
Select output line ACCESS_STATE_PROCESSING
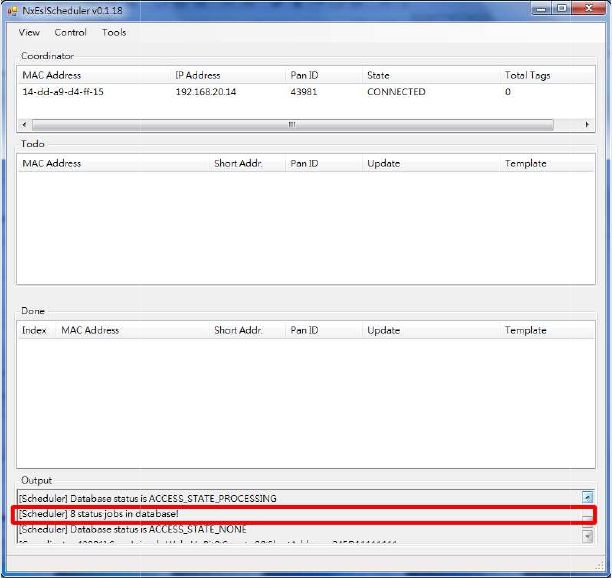148,498
